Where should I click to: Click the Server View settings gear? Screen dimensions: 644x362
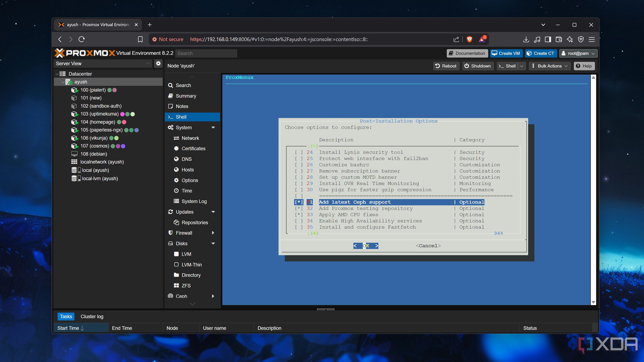[158, 64]
